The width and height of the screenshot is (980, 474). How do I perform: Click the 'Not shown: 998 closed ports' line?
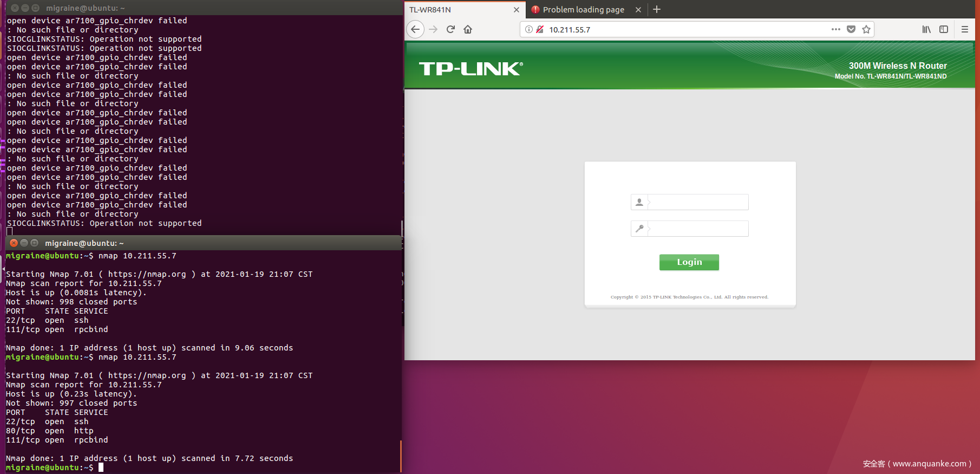[71, 302]
